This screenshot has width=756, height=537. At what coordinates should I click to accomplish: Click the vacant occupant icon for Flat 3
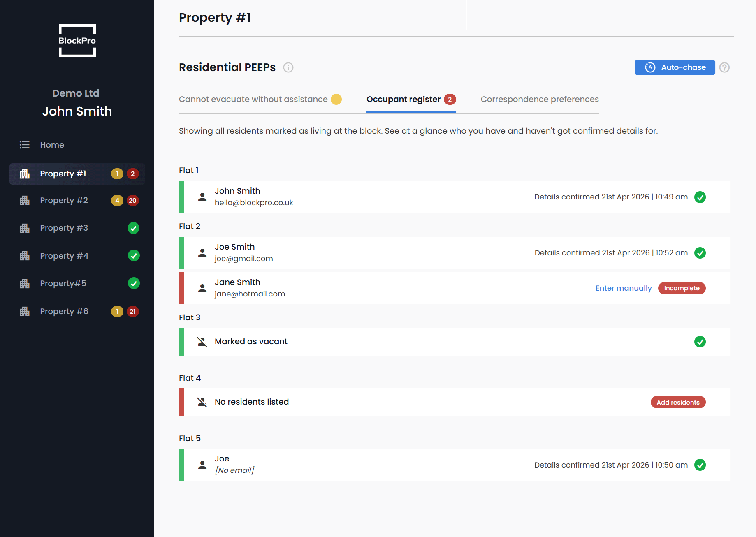click(202, 341)
